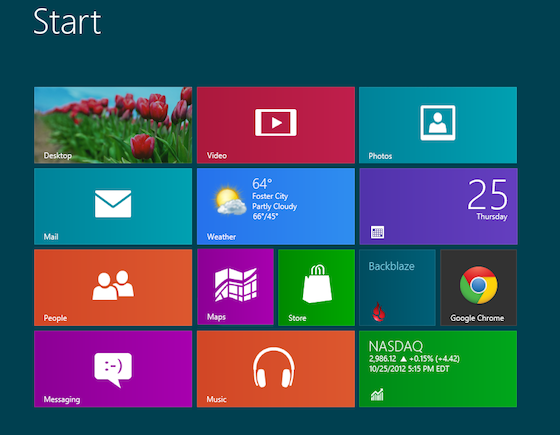Viewport: 560px width, 435px height.
Task: Click the Mail envelope icon
Action: 113,204
